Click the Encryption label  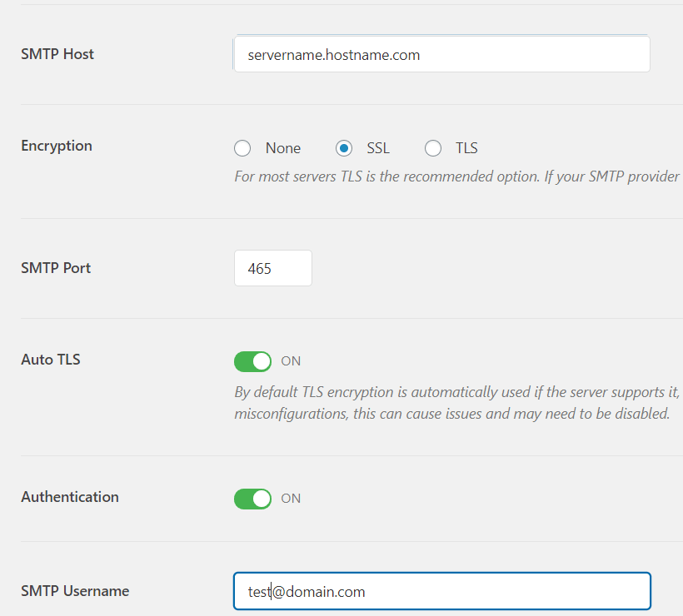click(x=57, y=146)
